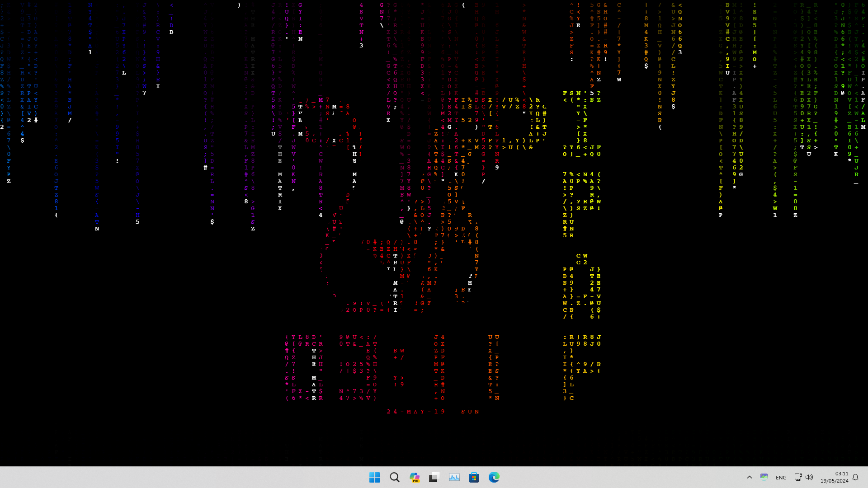
Task: Open the notifications bell
Action: (x=855, y=477)
